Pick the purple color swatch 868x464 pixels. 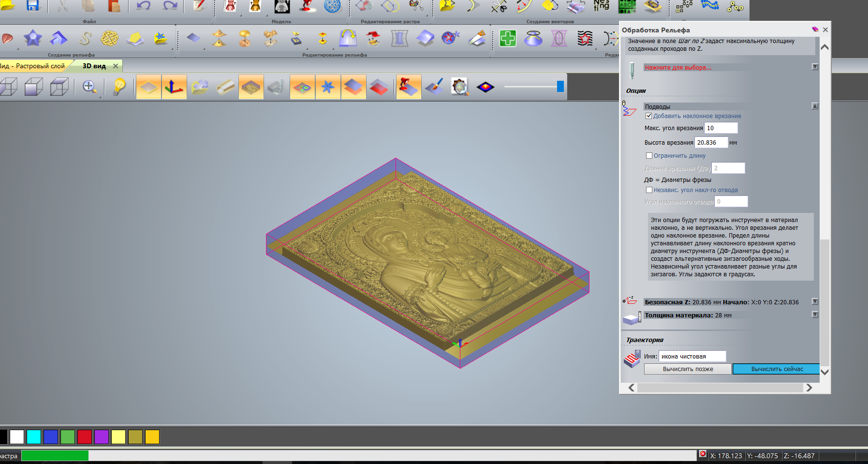102,437
